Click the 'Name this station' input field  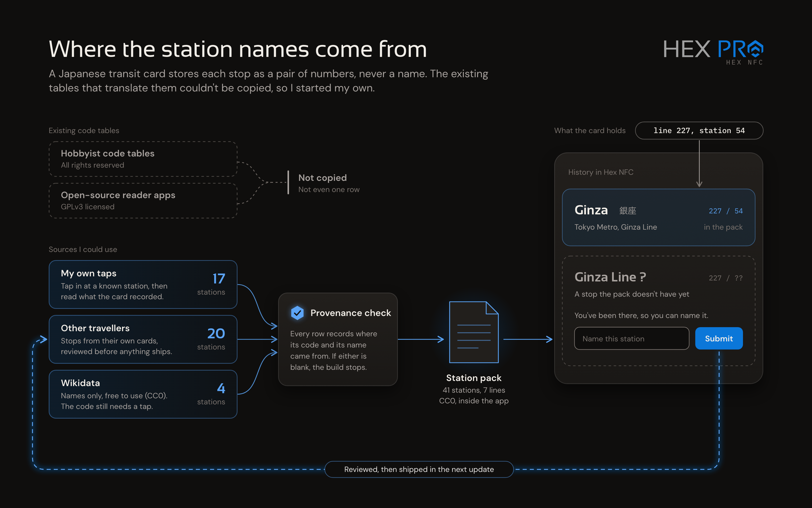pyautogui.click(x=632, y=338)
